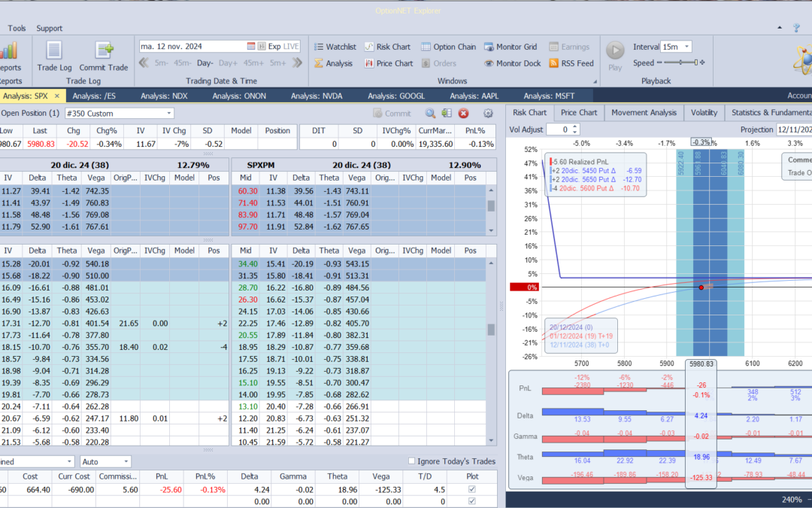Click the red dot on the risk curve
812x508 pixels.
(x=701, y=287)
